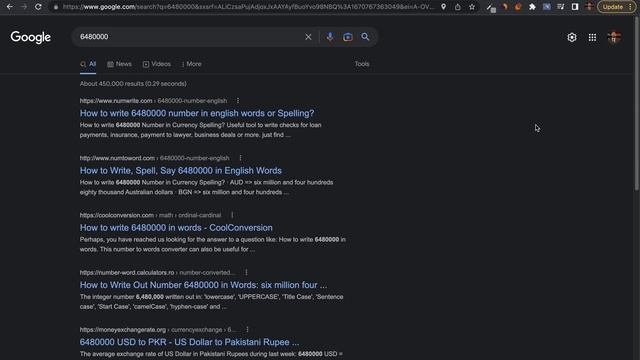Open the media playlist control icon

[x=560, y=7]
